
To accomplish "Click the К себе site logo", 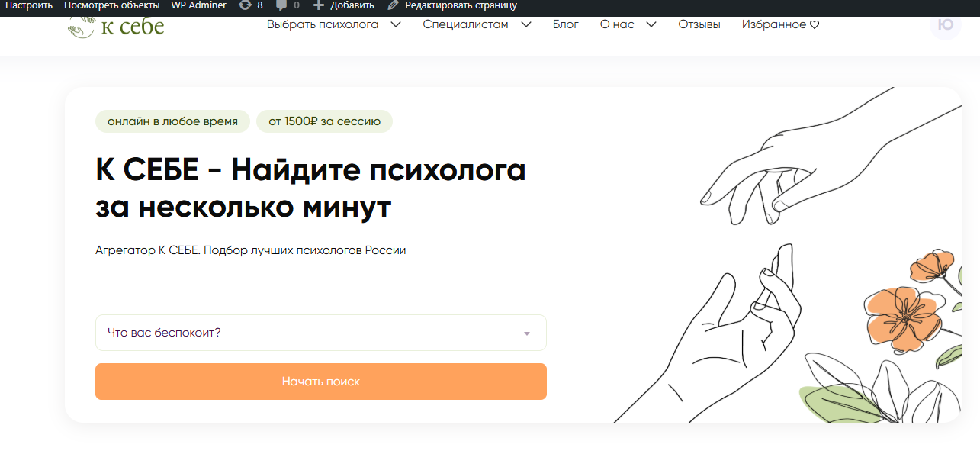I will coord(116,26).
